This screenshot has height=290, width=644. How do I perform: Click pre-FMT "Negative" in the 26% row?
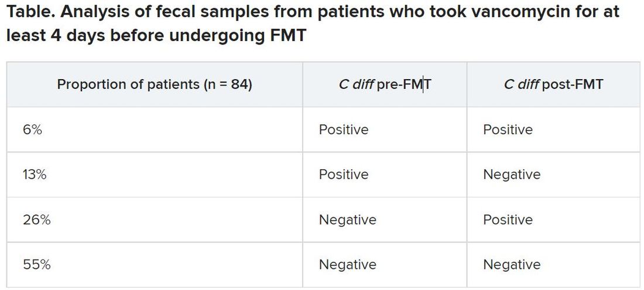point(347,220)
